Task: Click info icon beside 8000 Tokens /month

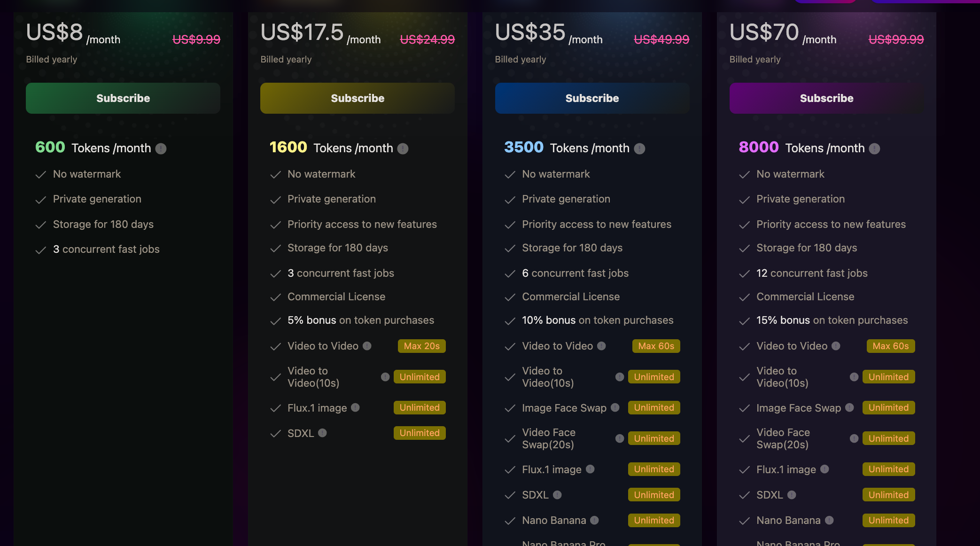Action: point(874,149)
